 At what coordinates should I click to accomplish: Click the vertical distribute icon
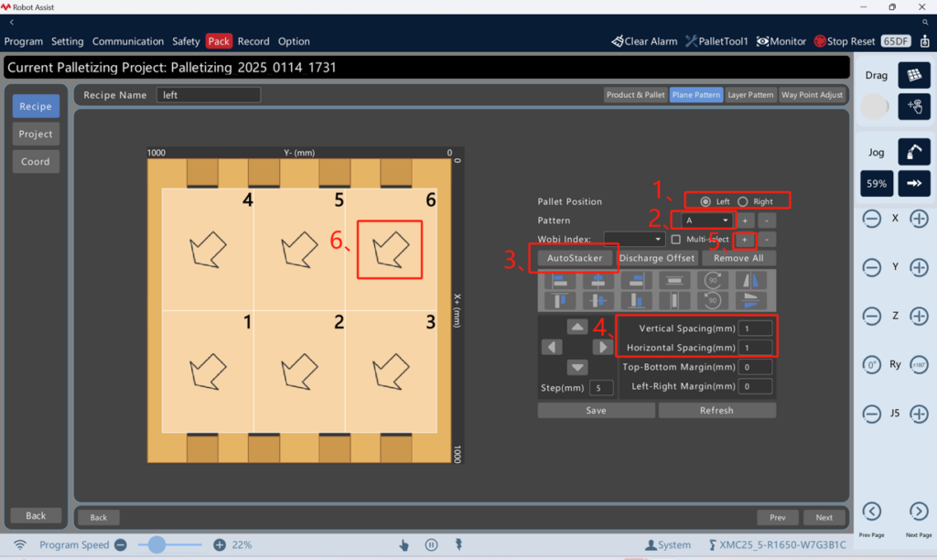[x=674, y=300]
